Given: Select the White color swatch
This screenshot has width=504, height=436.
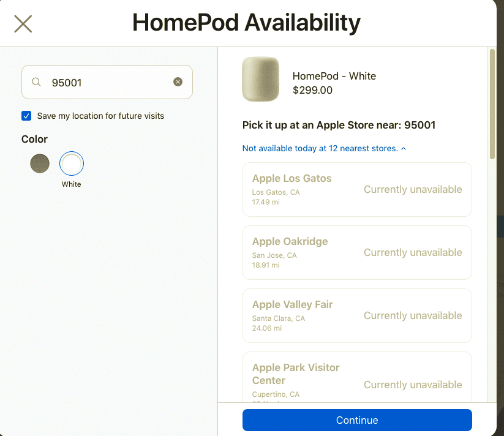Looking at the screenshot, I should (x=72, y=163).
